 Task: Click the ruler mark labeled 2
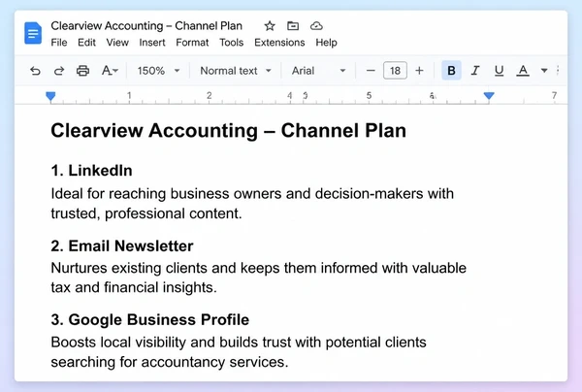pyautogui.click(x=210, y=96)
